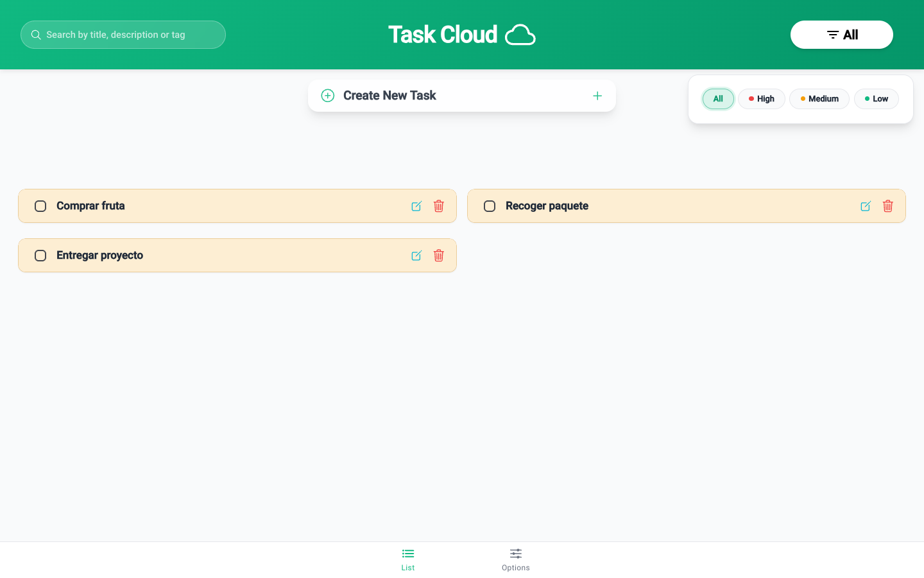
Task: Select the Recoger paquete task title
Action: [x=547, y=206]
